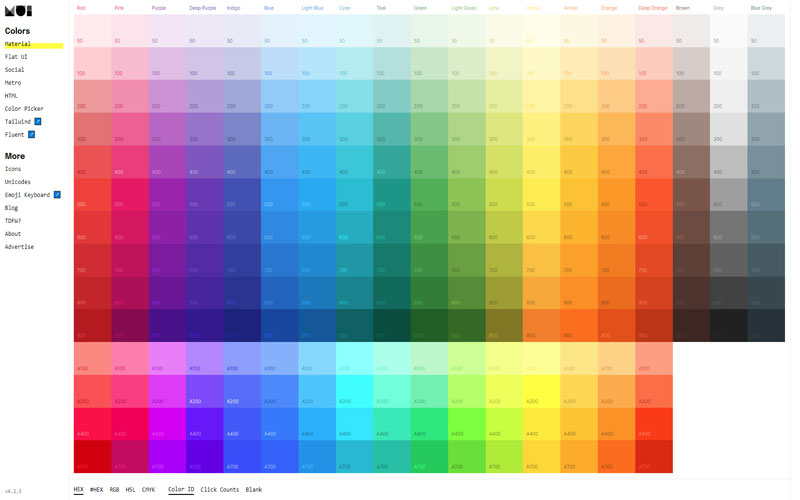Screen dimensions: 800x500
Task: Open the Flat UI colors page
Action: click(x=16, y=57)
